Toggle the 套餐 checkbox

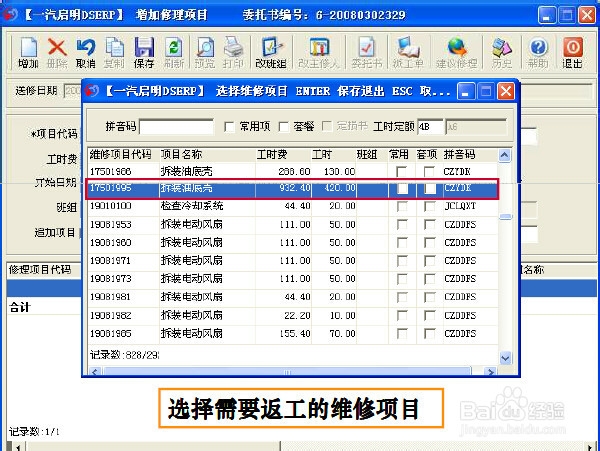pyautogui.click(x=284, y=127)
